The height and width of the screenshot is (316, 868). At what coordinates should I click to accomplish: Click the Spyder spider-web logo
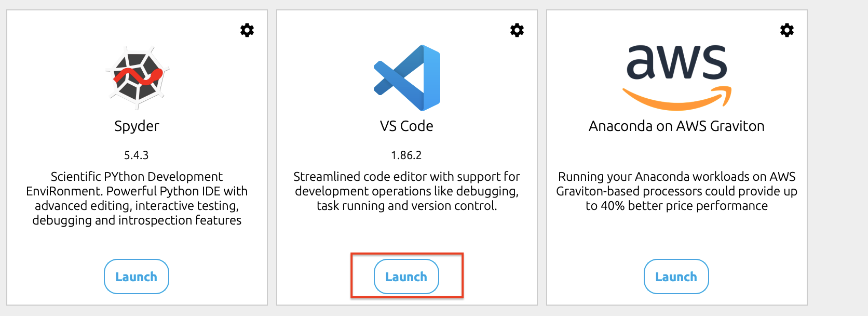(137, 78)
